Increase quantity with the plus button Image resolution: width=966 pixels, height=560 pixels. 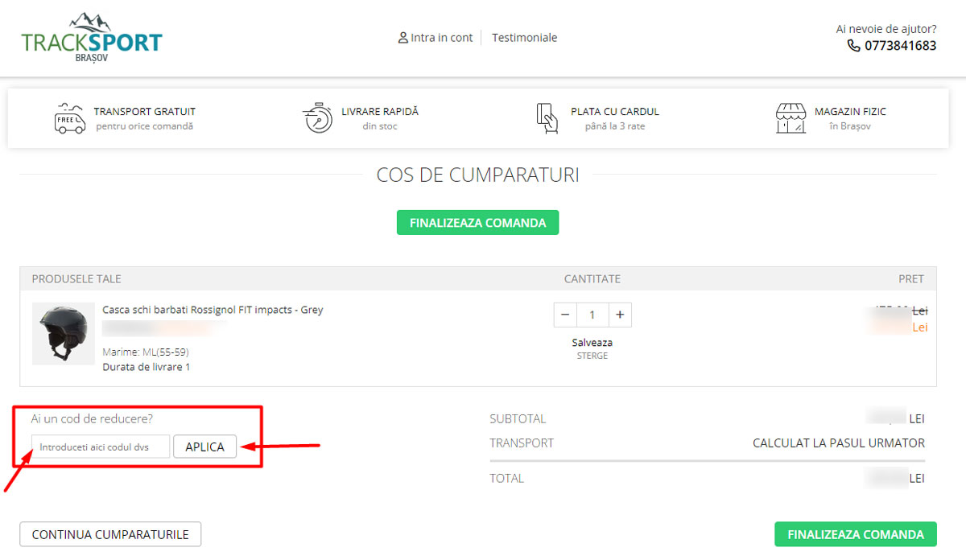pos(620,315)
